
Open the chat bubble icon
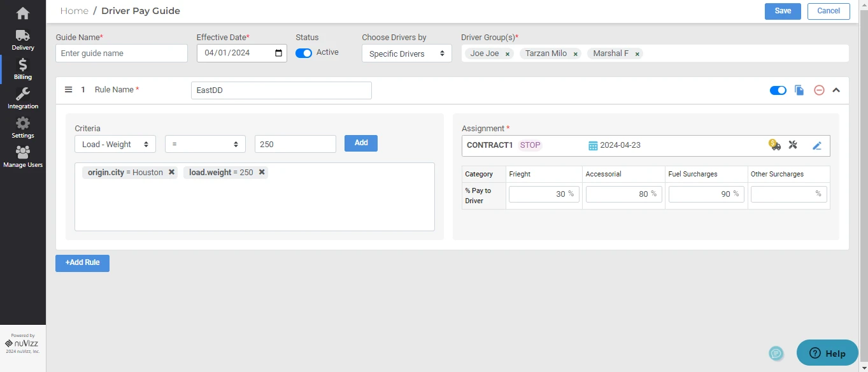pyautogui.click(x=776, y=354)
